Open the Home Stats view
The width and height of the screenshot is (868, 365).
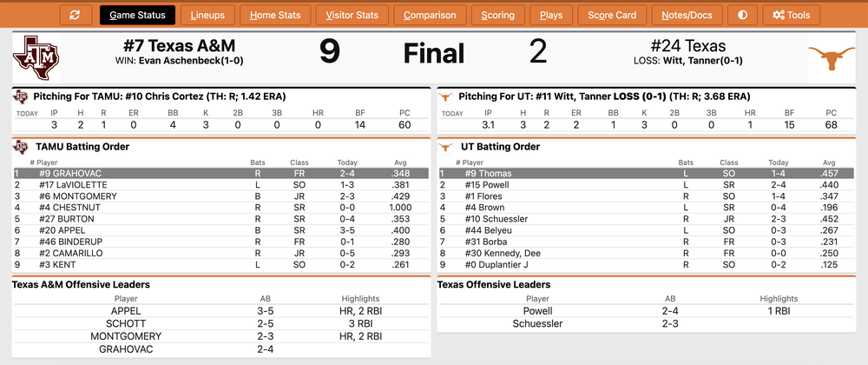point(275,15)
